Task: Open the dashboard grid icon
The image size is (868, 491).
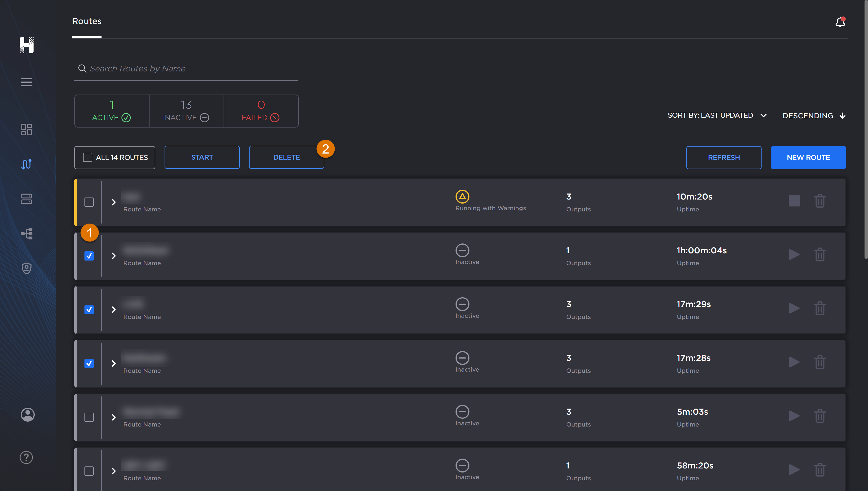Action: 26,130
